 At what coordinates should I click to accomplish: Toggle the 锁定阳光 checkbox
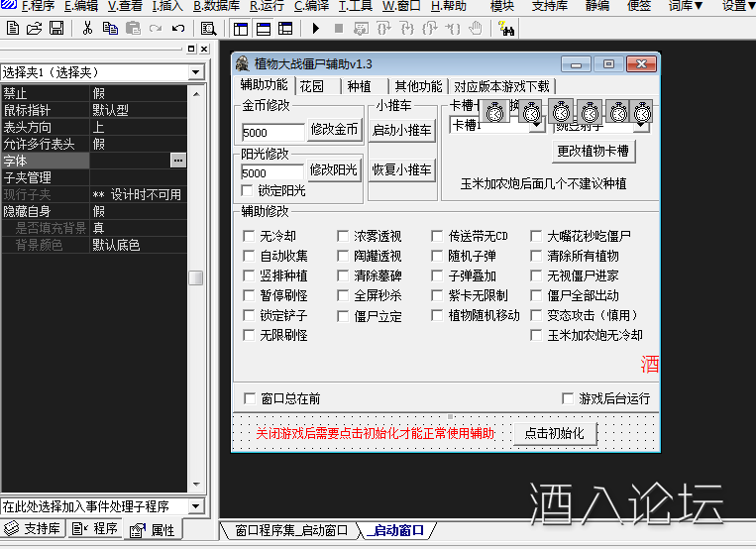pos(249,190)
